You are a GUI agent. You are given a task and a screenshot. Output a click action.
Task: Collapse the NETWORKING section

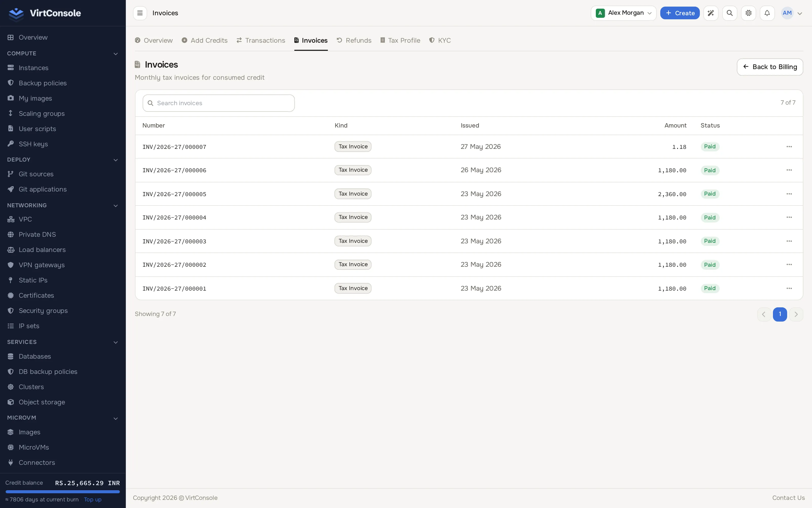coord(116,206)
